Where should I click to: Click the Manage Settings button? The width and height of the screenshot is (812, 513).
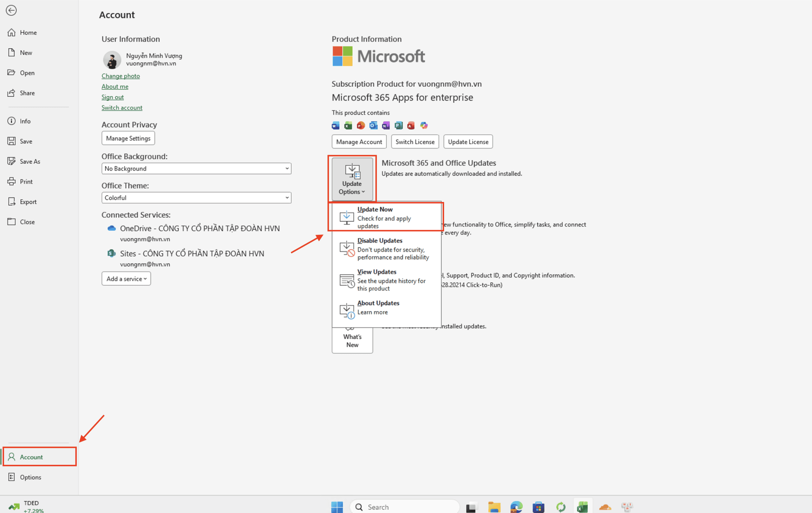coord(128,138)
